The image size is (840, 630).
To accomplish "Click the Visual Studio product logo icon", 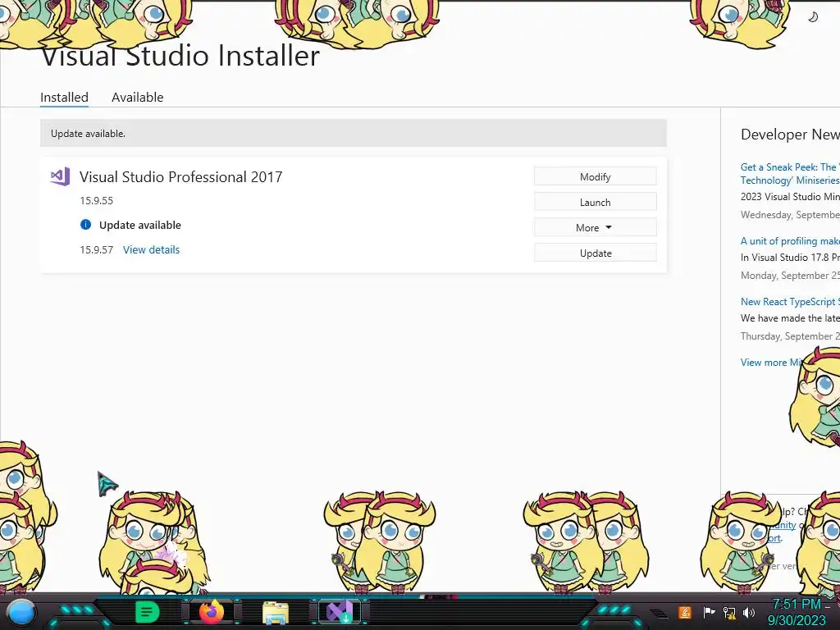I will (60, 176).
